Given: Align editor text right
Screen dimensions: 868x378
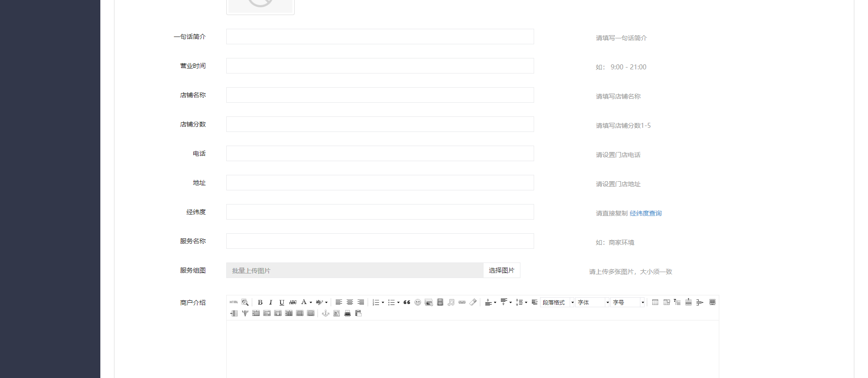Looking at the screenshot, I should tap(361, 302).
